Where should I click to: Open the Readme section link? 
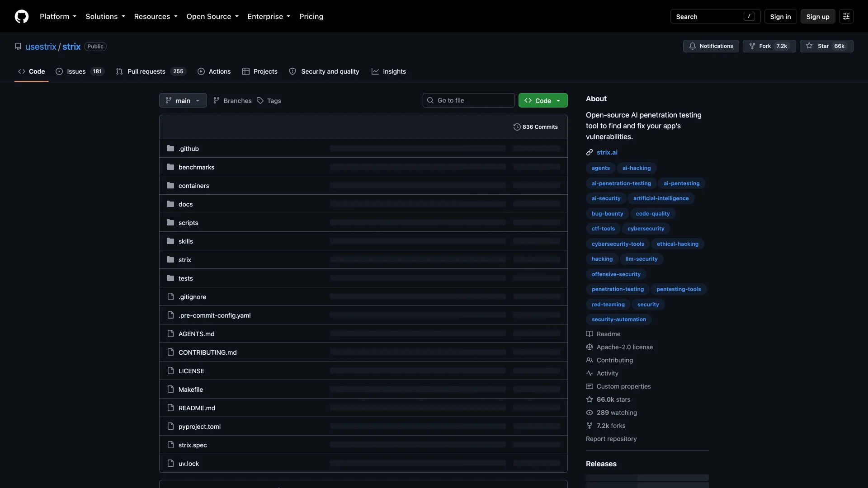click(x=603, y=334)
